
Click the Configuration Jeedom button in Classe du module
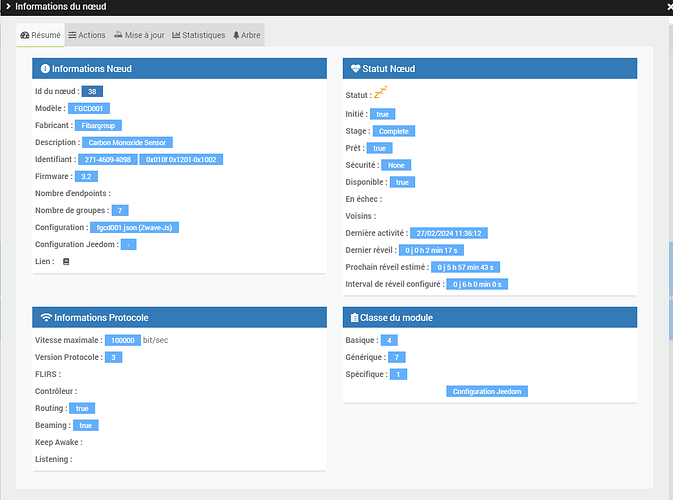coord(487,391)
